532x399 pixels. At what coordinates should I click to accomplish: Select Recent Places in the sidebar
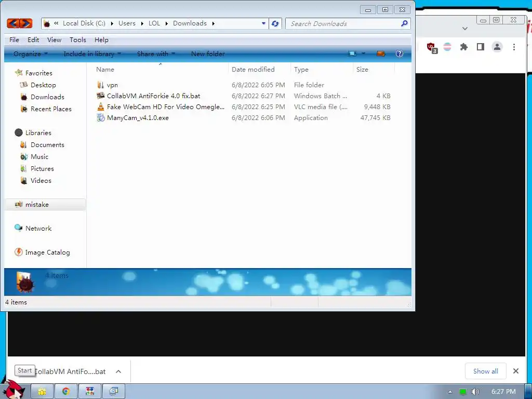click(51, 109)
